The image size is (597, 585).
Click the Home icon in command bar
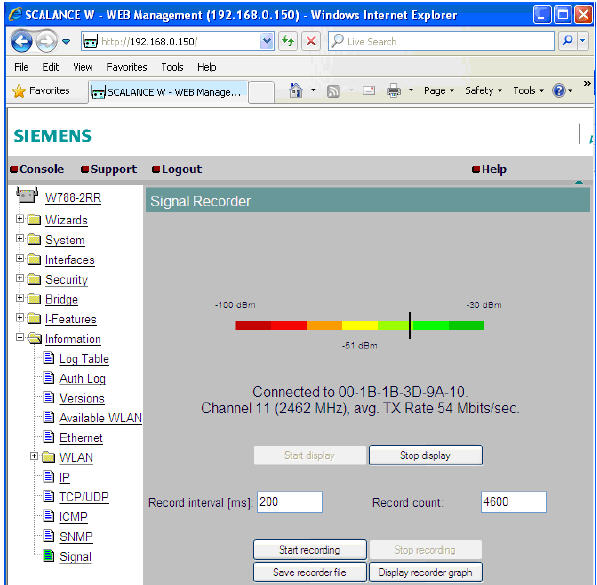tap(296, 91)
